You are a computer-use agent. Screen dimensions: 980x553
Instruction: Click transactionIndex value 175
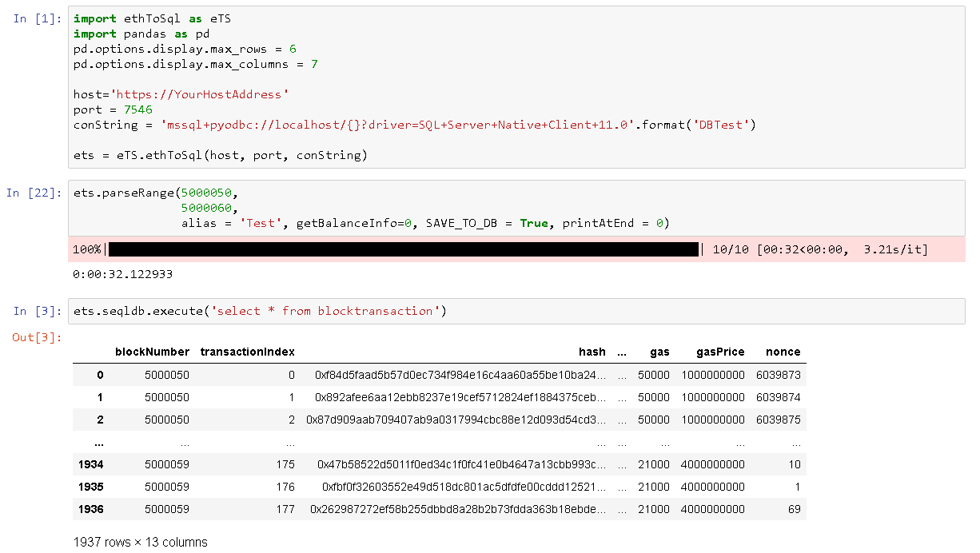[x=285, y=464]
